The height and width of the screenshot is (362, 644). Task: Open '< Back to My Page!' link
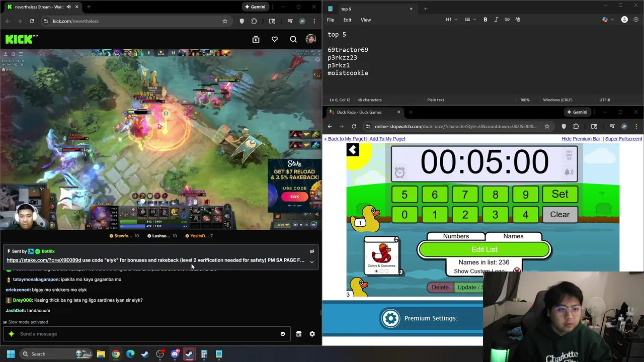pos(344,139)
